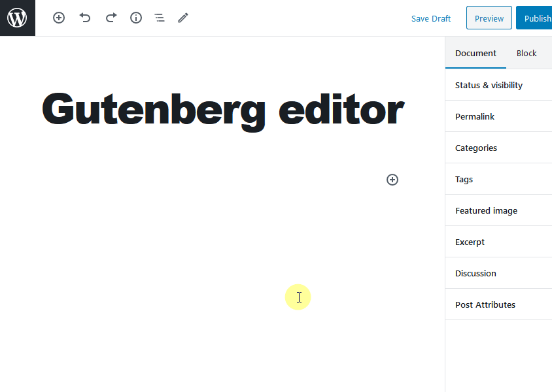Open the block navigation list icon
The width and height of the screenshot is (552, 392).
(159, 18)
